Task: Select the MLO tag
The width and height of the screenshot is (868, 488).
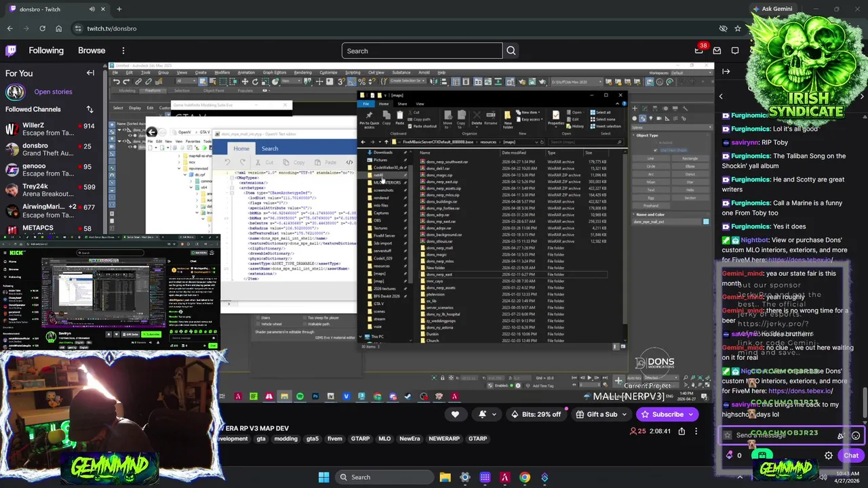Action: tap(384, 439)
